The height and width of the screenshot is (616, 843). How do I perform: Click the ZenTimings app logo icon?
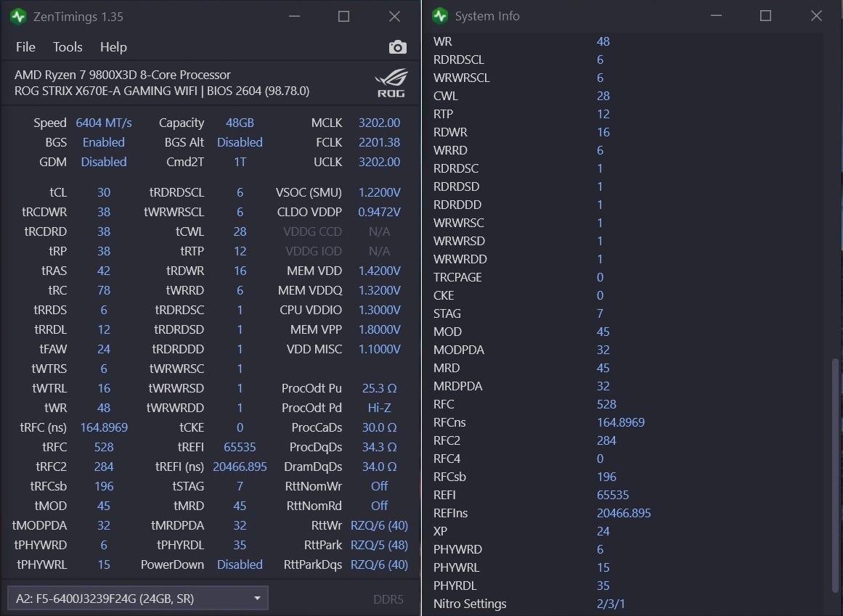click(x=19, y=16)
